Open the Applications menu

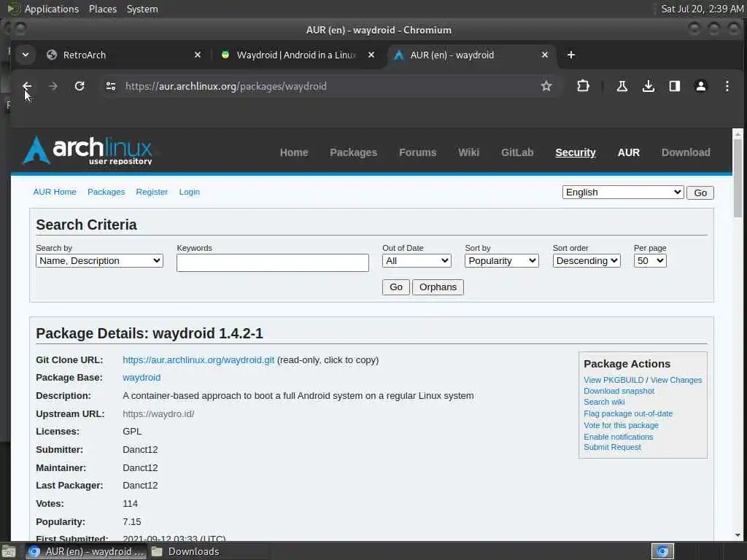[52, 9]
